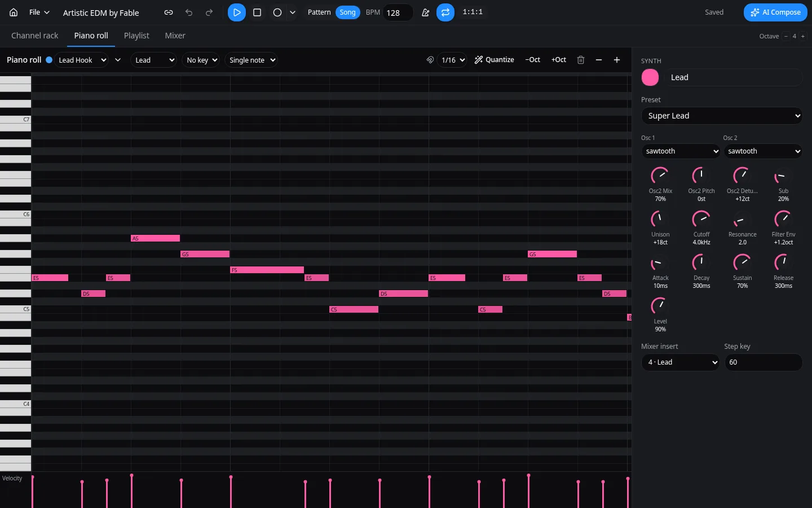
Task: Transpose down with −Oct button
Action: (532, 60)
